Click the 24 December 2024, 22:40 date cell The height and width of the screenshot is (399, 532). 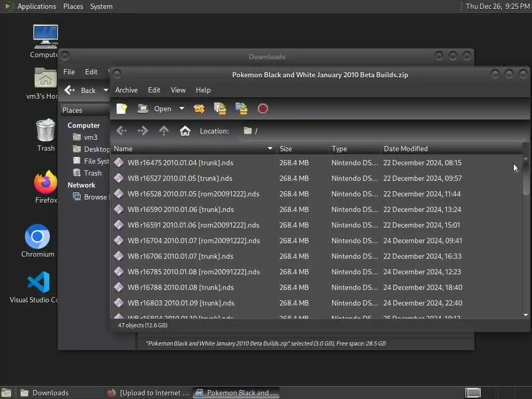point(423,303)
